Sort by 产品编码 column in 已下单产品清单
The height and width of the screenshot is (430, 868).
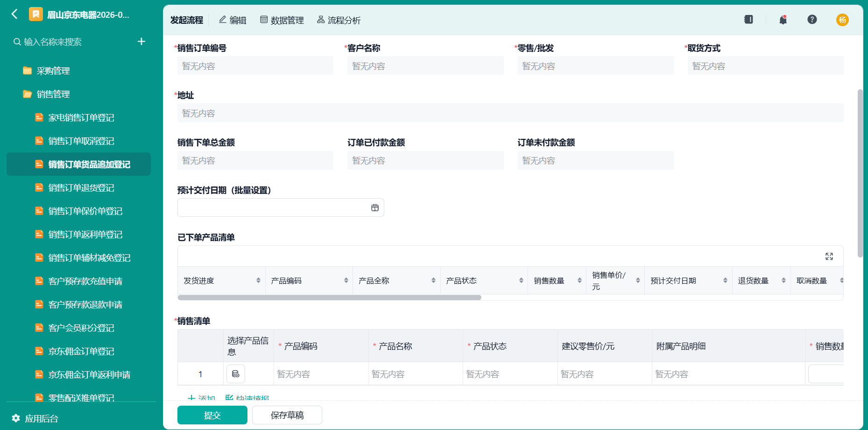[346, 280]
